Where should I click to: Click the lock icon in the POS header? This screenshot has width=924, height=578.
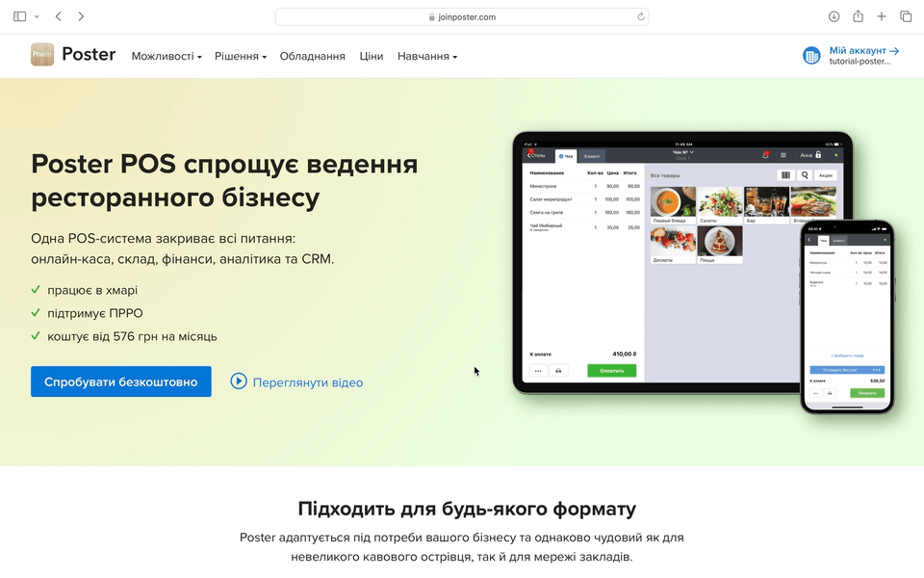click(x=820, y=155)
